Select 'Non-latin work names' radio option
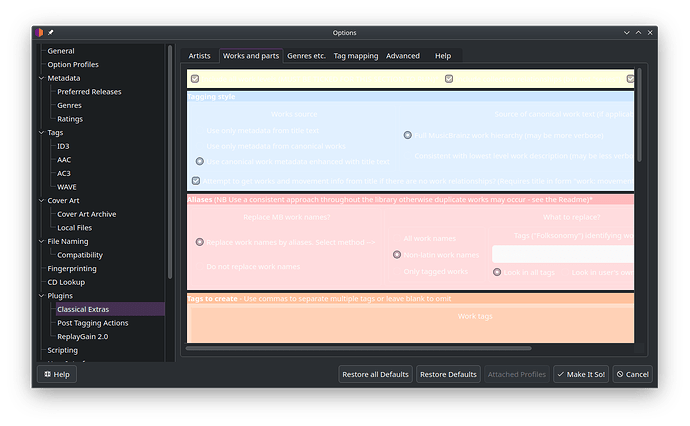The width and height of the screenshot is (690, 426). [x=397, y=255]
